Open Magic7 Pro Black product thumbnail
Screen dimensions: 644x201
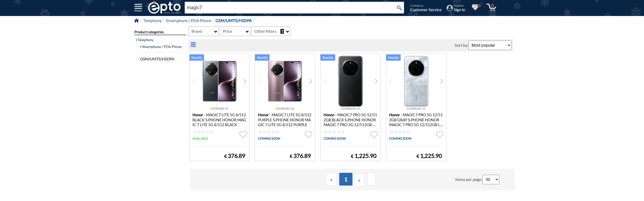pos(350,81)
